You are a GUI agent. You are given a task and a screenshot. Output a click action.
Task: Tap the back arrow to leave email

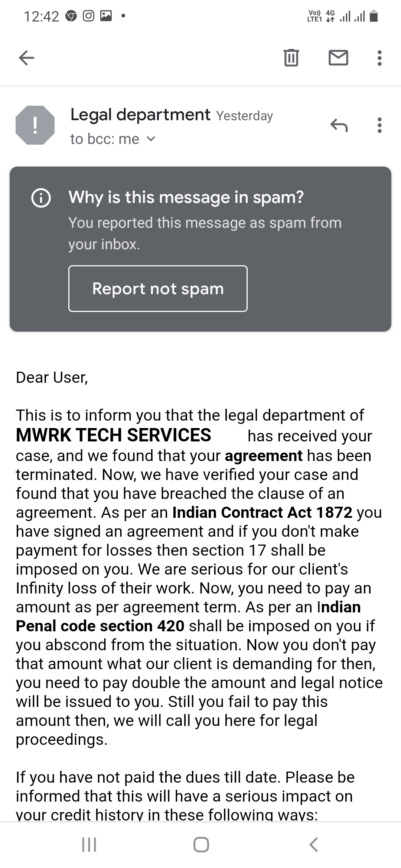click(x=26, y=58)
